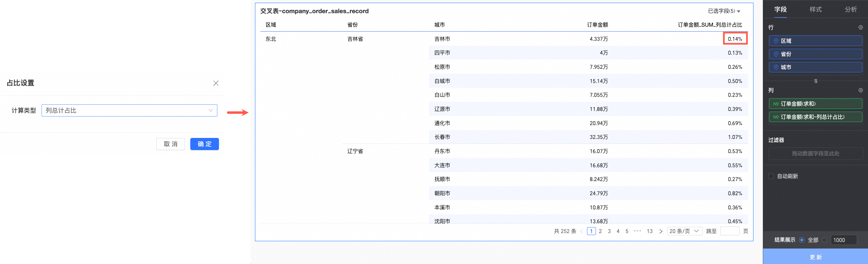868x264 pixels.
Task: Click location icon on 城市 field
Action: (x=776, y=67)
